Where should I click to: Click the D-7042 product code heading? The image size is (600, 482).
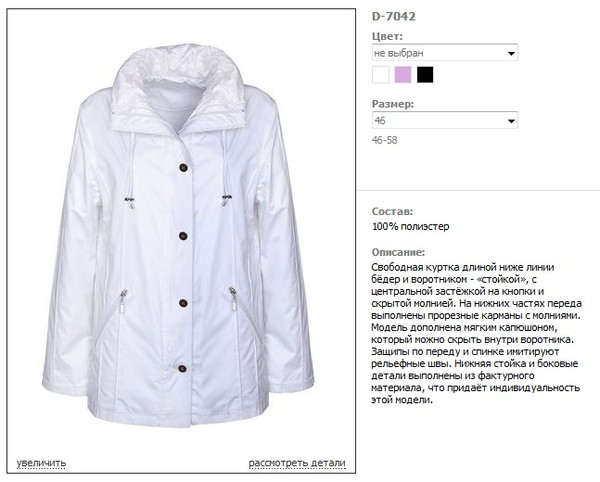[393, 16]
